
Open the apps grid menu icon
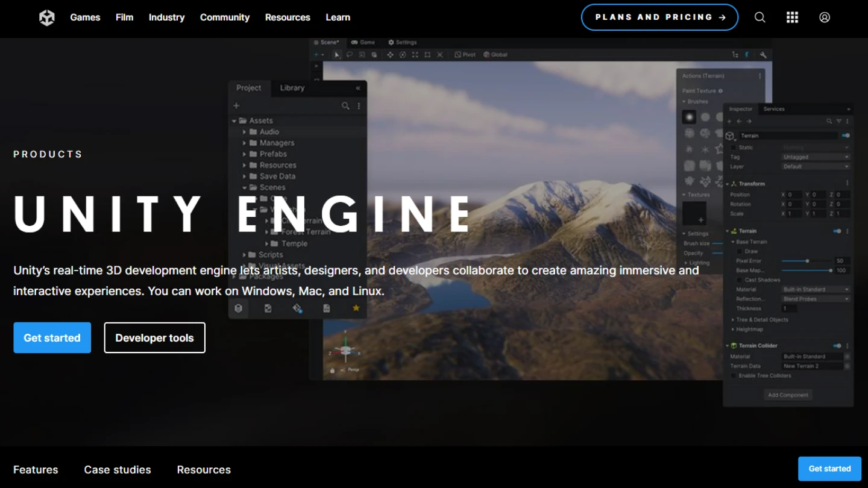[793, 17]
